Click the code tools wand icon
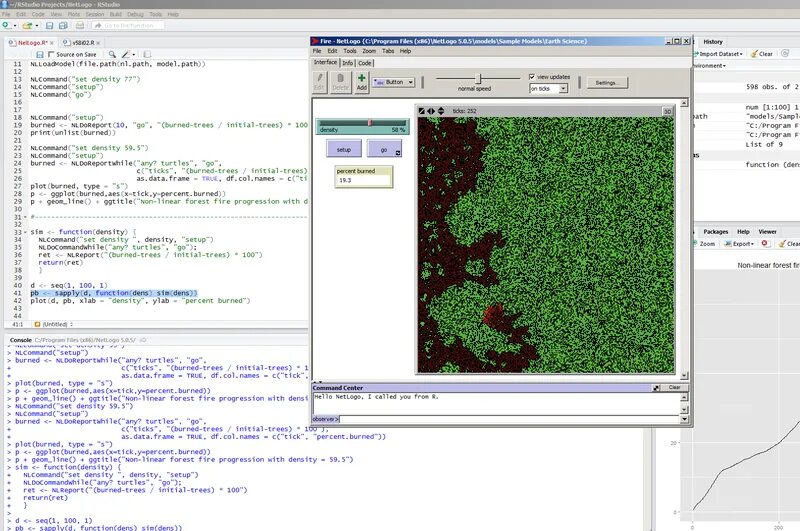 pos(126,54)
